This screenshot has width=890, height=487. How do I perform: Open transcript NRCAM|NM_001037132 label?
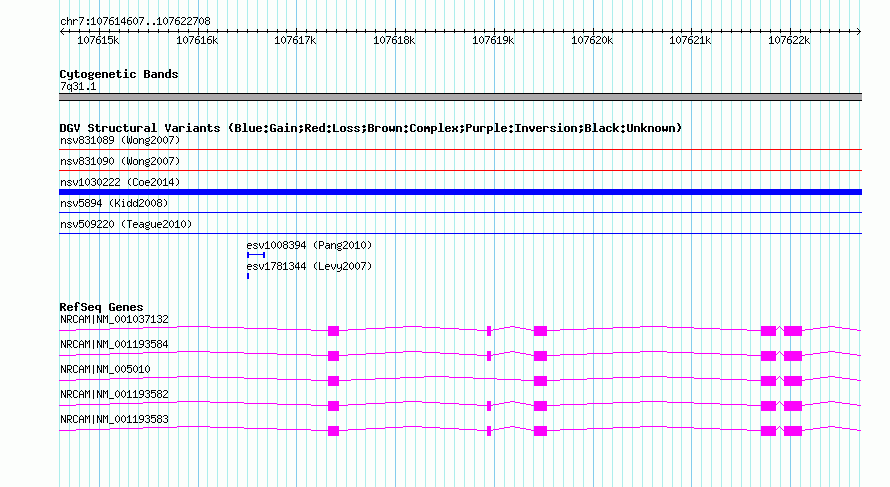pyautogui.click(x=114, y=320)
